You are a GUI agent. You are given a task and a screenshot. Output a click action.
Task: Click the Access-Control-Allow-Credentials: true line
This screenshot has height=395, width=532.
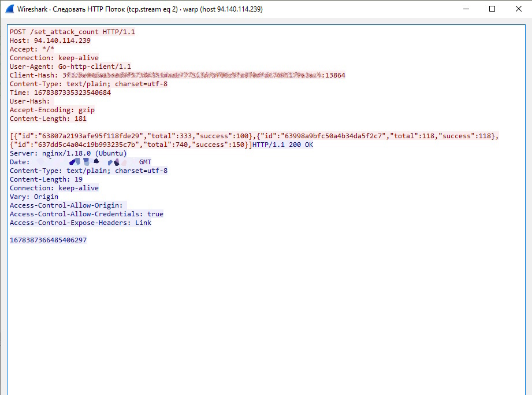tap(87, 214)
